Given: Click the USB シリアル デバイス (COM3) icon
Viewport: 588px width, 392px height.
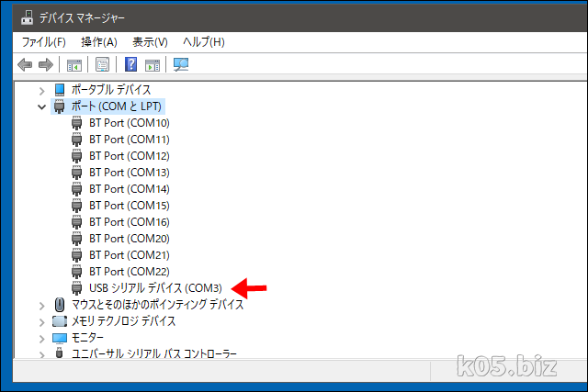Looking at the screenshot, I should click(x=77, y=288).
